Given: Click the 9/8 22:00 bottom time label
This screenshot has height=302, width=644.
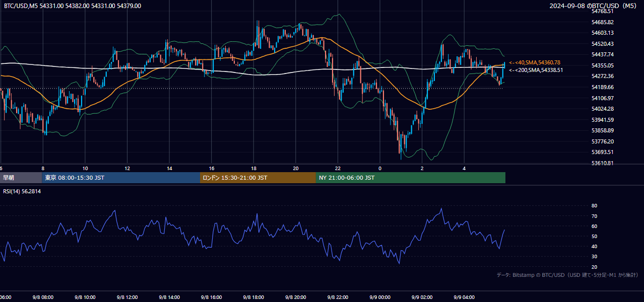Looking at the screenshot, I should 338,297.
